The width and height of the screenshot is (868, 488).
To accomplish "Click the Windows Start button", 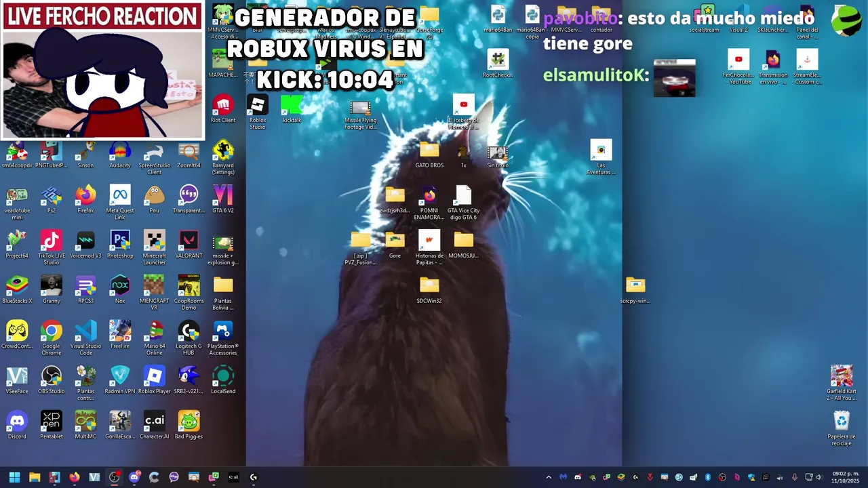I will pos(15,477).
